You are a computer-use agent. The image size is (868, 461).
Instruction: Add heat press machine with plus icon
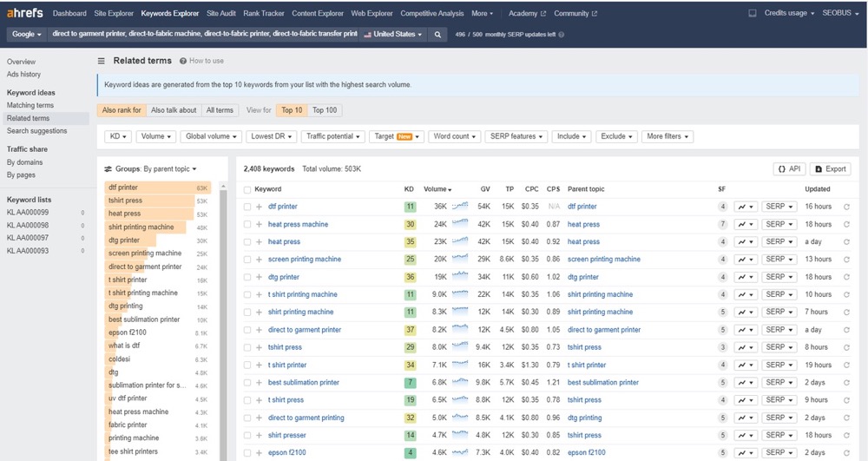[x=259, y=224]
